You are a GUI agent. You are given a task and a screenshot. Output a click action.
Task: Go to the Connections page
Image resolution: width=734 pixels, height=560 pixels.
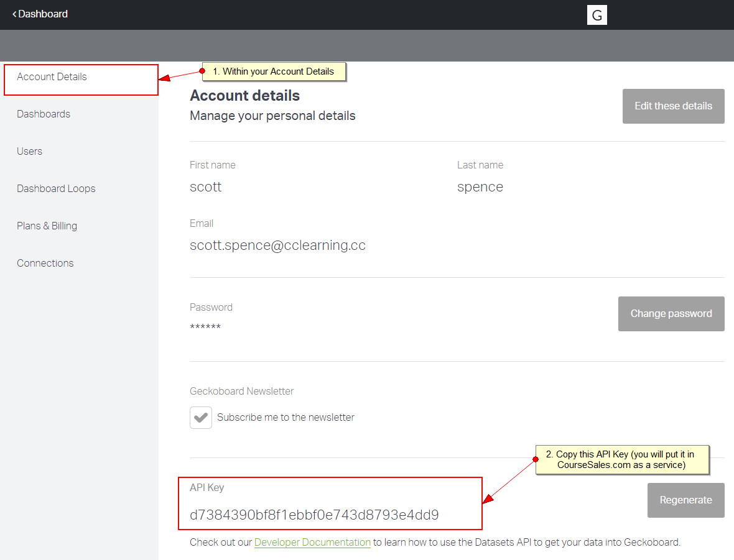tap(45, 264)
